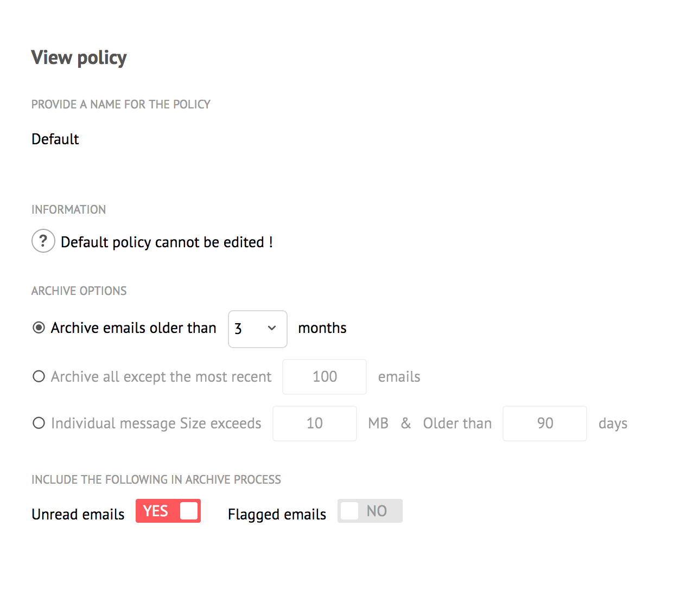Click the 'Individual message Size exceeds' label text

156,424
